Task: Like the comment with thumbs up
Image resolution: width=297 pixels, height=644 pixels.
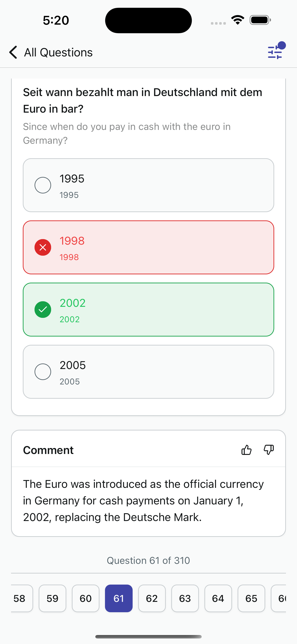Action: [247, 450]
